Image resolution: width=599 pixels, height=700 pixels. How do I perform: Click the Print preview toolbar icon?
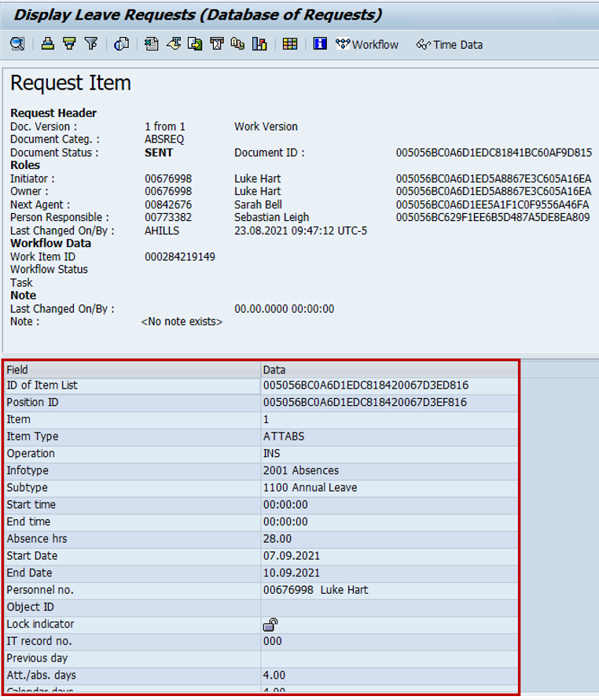[121, 44]
